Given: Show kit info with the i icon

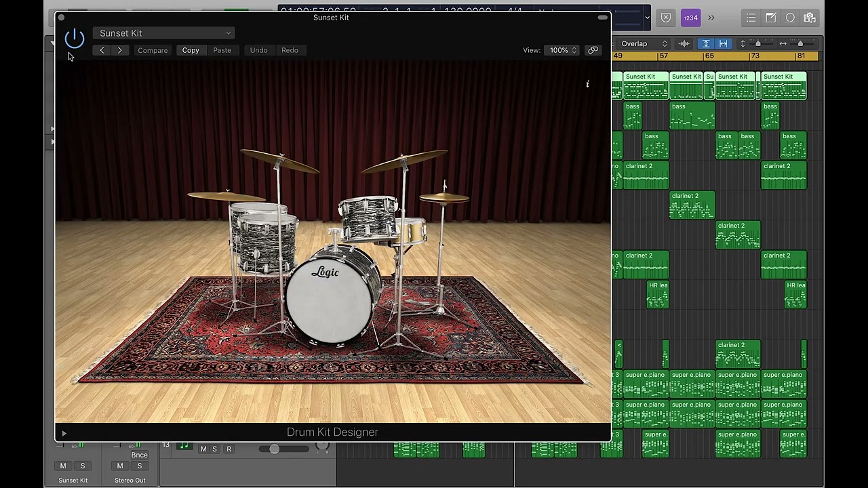Looking at the screenshot, I should coord(587,84).
